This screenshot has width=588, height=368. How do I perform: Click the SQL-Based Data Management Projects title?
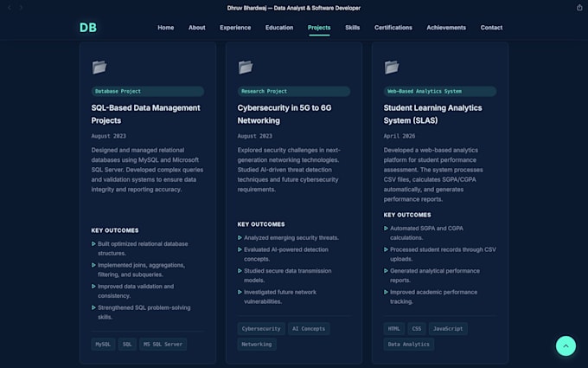(x=145, y=114)
